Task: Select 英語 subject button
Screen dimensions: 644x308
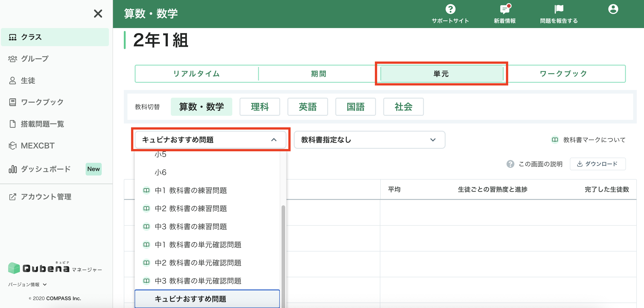Action: (308, 107)
